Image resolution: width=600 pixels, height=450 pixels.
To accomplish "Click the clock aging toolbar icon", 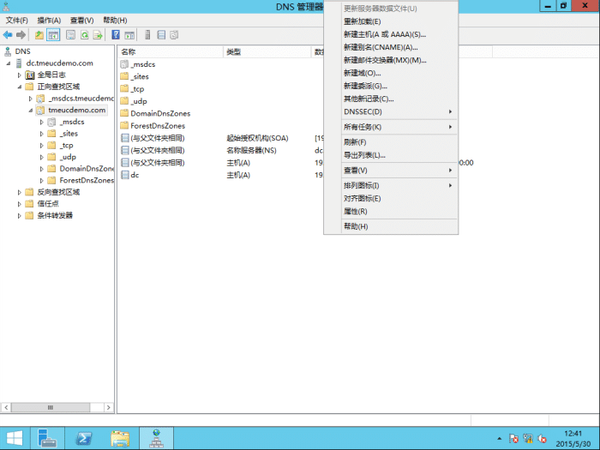I will (174, 35).
